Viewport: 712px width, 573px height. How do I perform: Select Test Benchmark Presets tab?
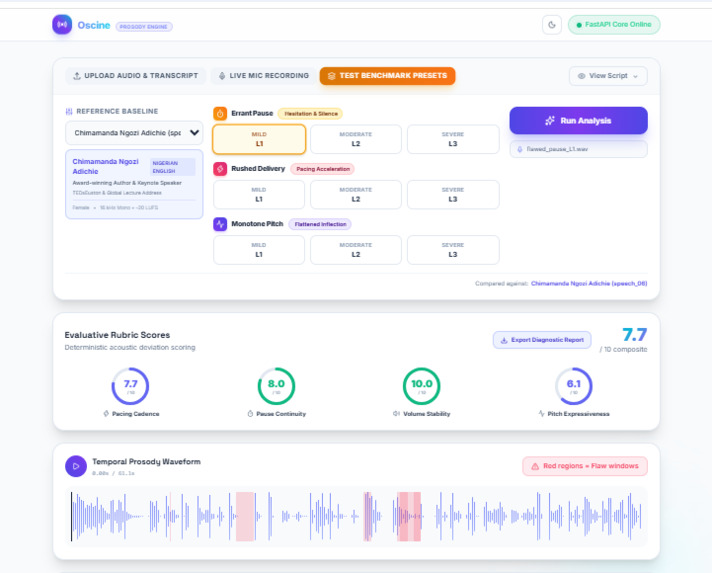tap(387, 76)
